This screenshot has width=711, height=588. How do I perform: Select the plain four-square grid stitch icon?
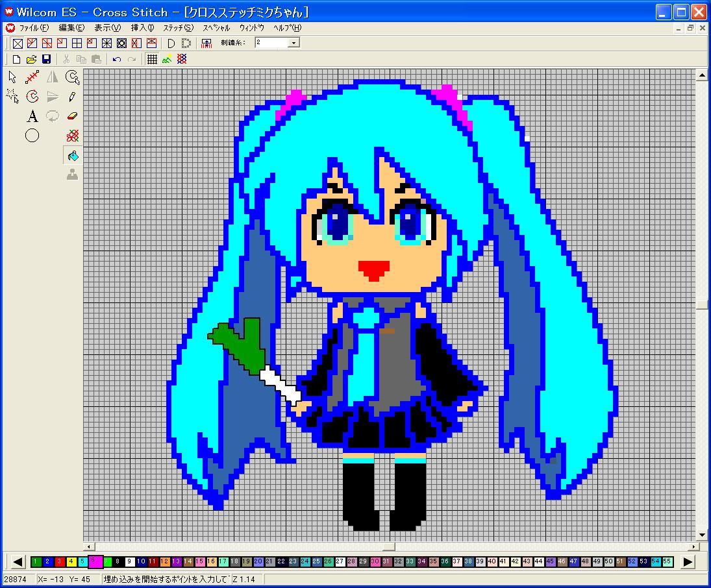coord(77,43)
